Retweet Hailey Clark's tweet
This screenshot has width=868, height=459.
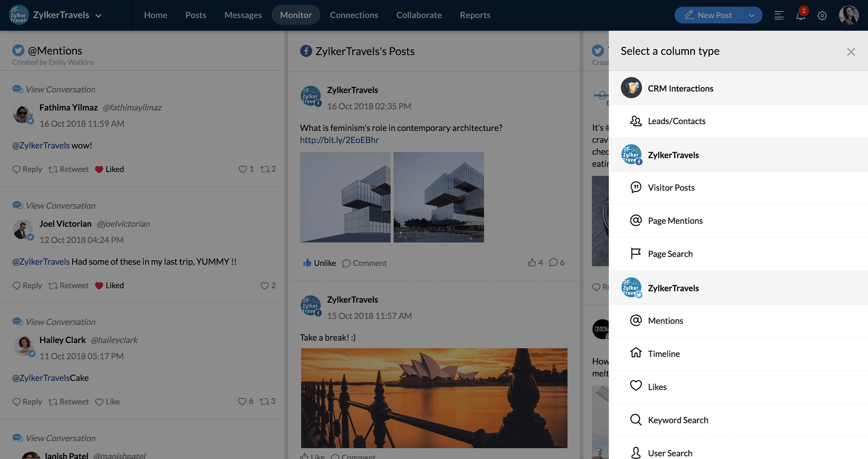[69, 402]
